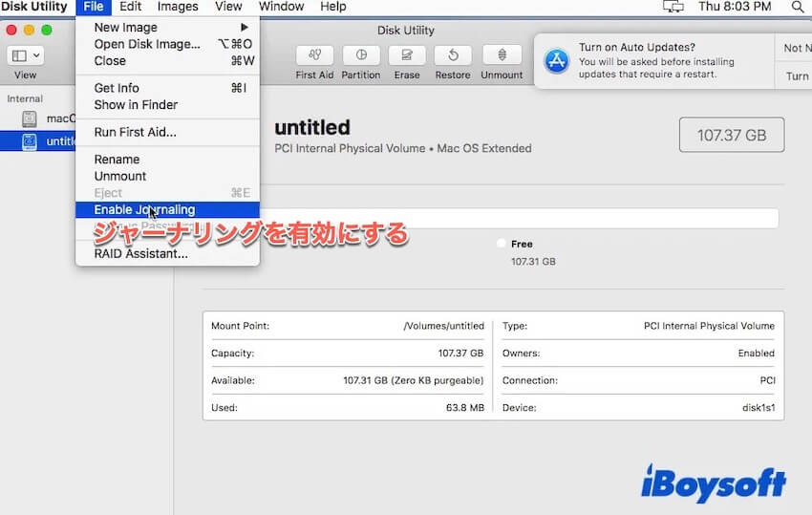Choose Get Info menu item
The width and height of the screenshot is (812, 515).
(x=167, y=88)
